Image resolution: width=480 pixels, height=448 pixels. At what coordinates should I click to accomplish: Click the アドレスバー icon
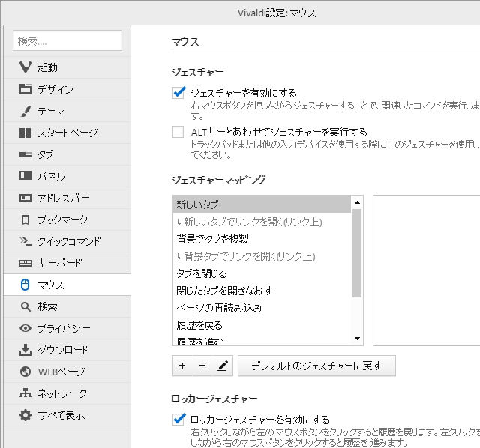click(x=25, y=198)
